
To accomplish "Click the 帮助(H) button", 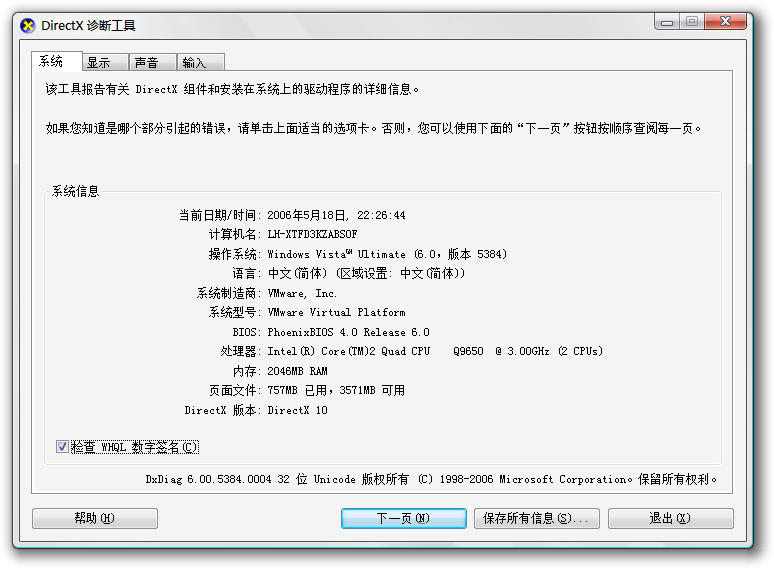I will click(95, 518).
